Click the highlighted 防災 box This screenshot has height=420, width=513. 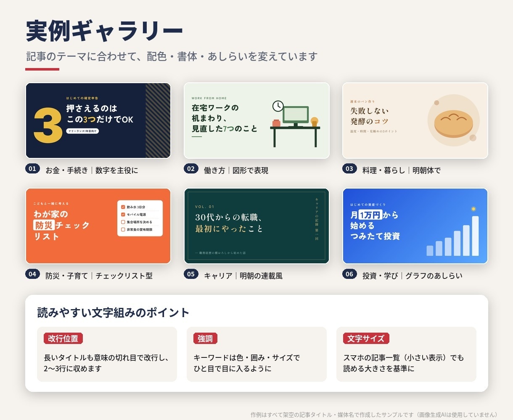pyautogui.click(x=44, y=225)
